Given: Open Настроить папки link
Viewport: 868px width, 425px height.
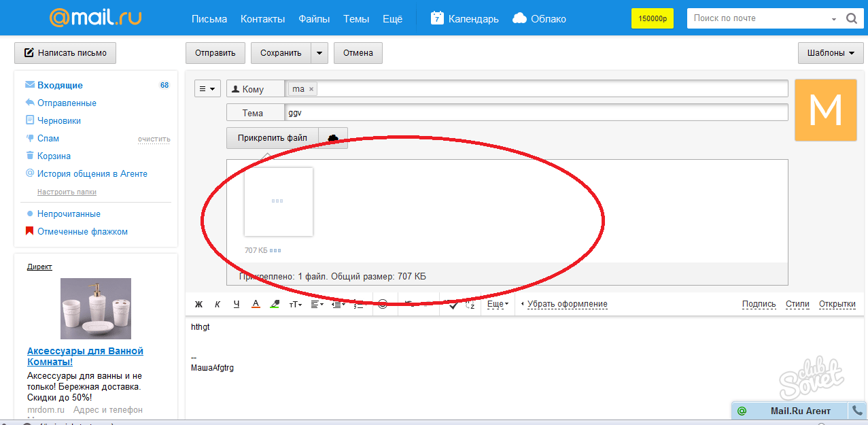Looking at the screenshot, I should click(x=67, y=192).
